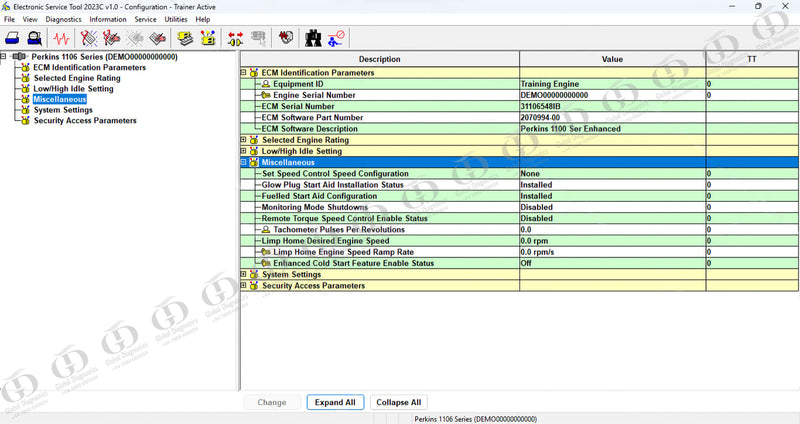Screen dimensions: 800x424
Task: Open the File menu
Action: (x=9, y=19)
